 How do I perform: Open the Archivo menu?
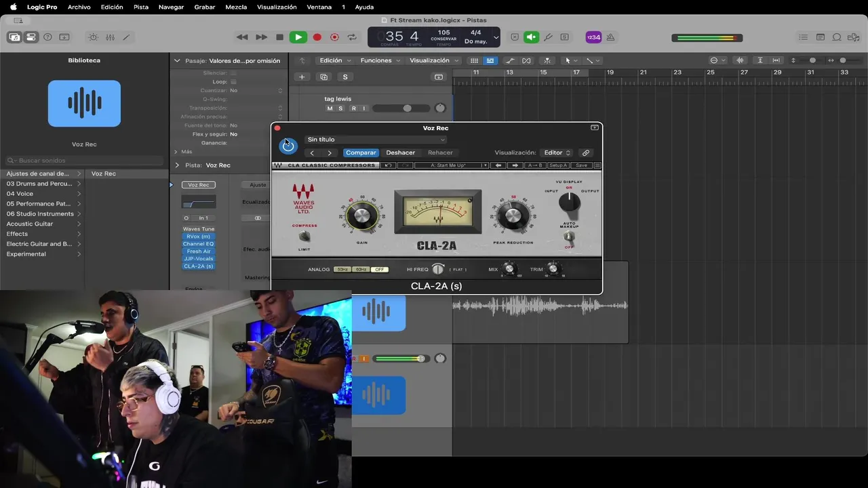pyautogui.click(x=79, y=7)
